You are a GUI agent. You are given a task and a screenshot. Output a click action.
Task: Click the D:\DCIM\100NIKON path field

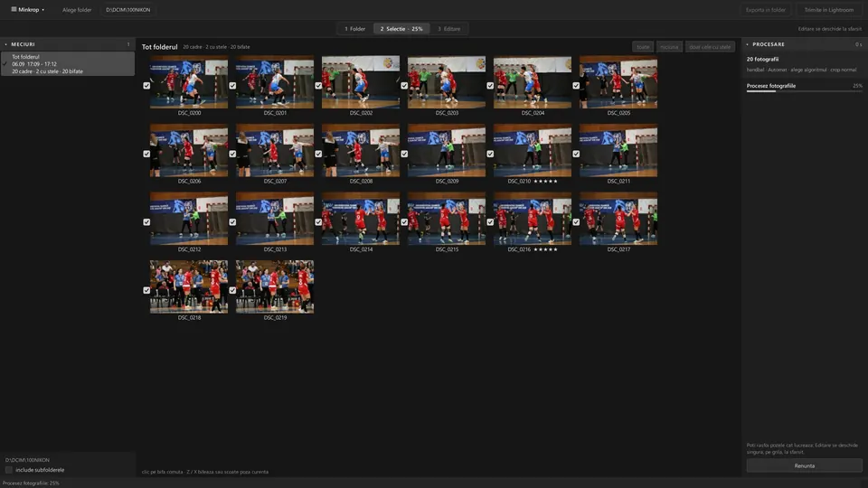[x=127, y=10]
